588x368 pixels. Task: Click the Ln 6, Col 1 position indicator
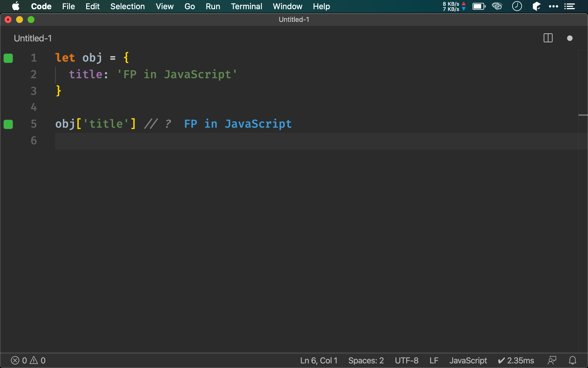coord(319,360)
